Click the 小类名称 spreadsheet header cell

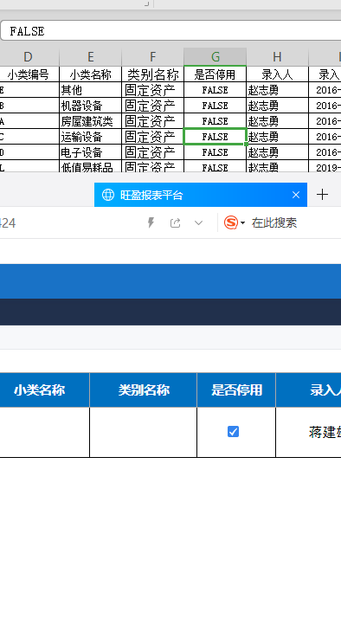click(90, 74)
